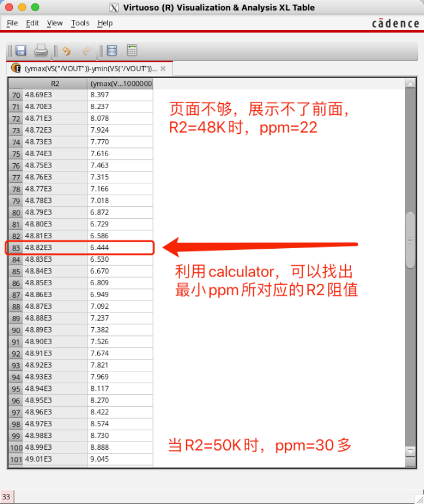Click cell 48.77E3
This screenshot has width=424, height=504.
(x=55, y=189)
